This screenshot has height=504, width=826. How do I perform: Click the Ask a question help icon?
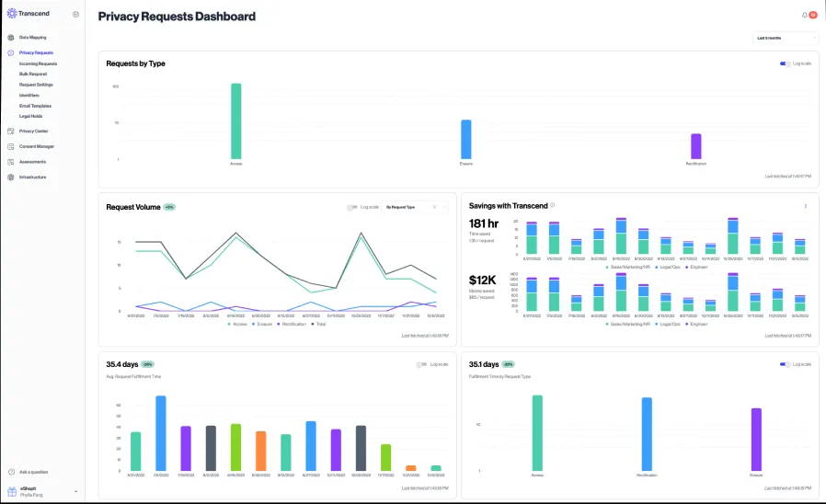(x=11, y=472)
